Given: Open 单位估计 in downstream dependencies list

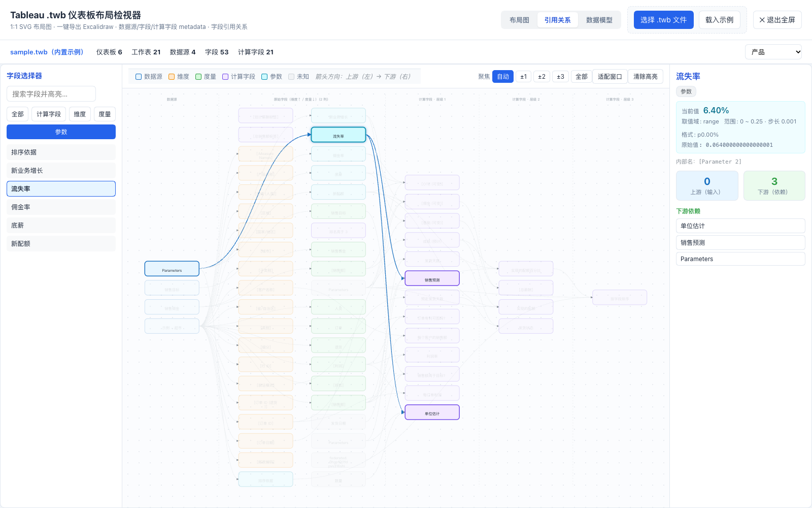Looking at the screenshot, I should click(x=740, y=226).
